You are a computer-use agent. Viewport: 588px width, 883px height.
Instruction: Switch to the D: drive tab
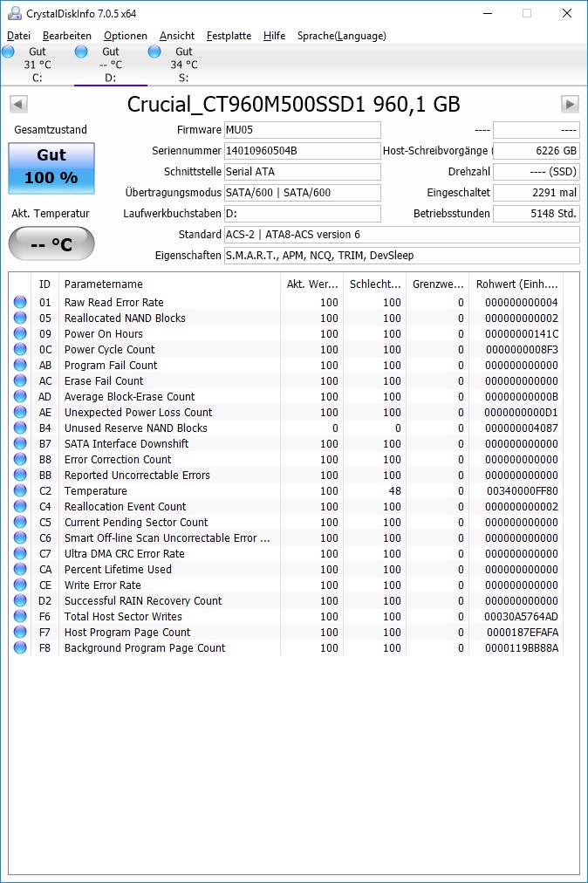pos(111,65)
